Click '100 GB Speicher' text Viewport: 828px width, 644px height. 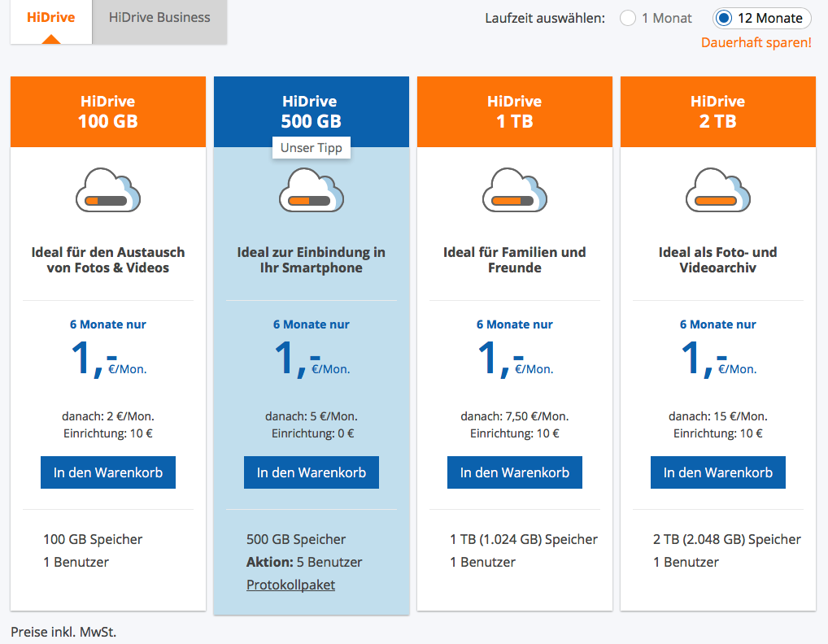click(93, 539)
